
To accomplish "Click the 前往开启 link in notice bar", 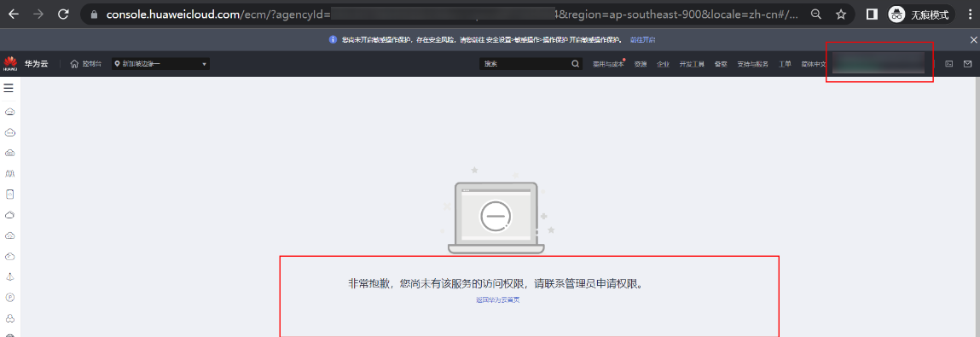I will point(642,40).
